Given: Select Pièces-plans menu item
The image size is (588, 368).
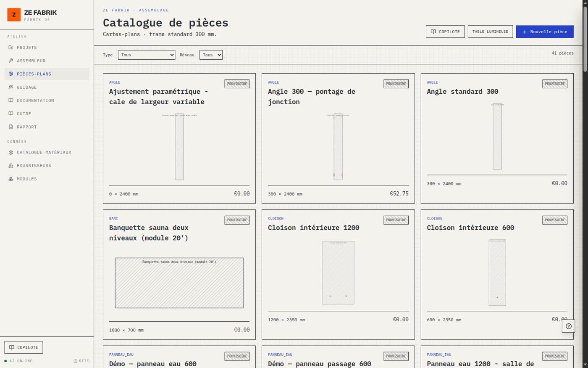Looking at the screenshot, I should coord(47,74).
